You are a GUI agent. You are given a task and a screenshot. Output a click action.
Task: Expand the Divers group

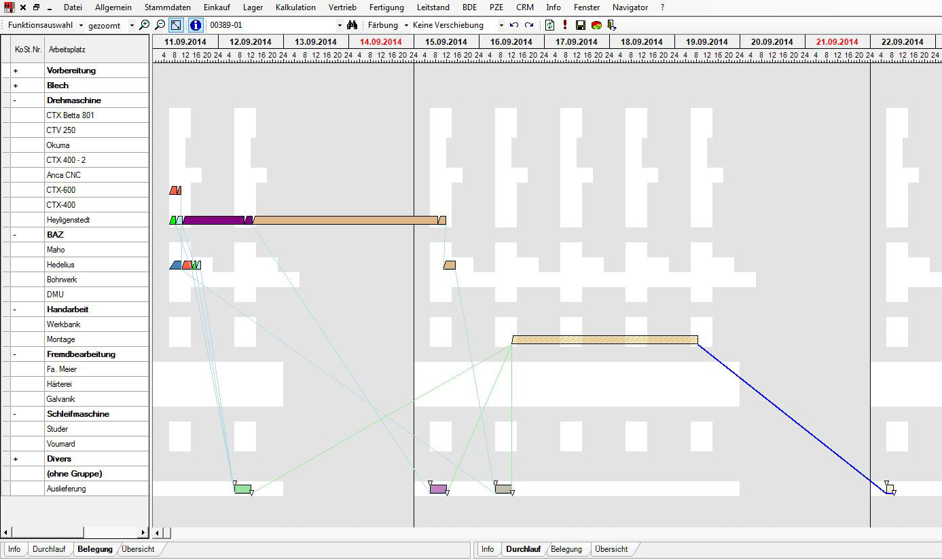coord(15,458)
